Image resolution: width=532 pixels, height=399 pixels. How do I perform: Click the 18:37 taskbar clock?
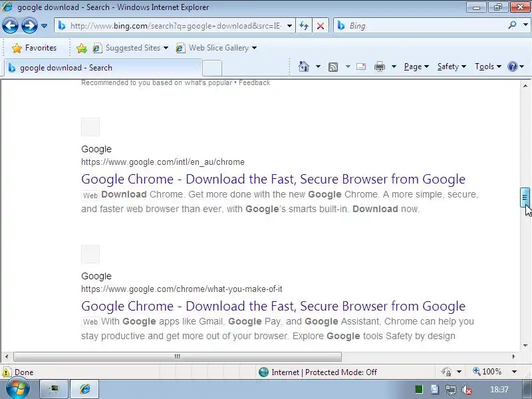point(499,390)
